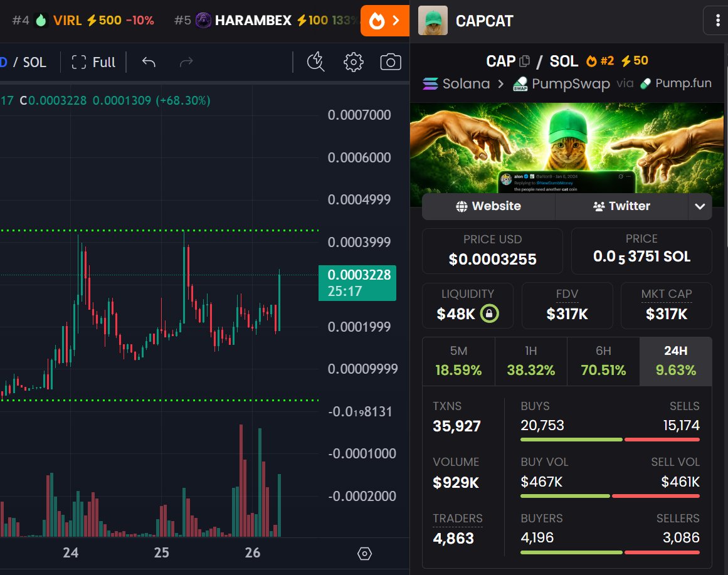The image size is (728, 575).
Task: Click the liquidity lock icon
Action: coord(489,314)
